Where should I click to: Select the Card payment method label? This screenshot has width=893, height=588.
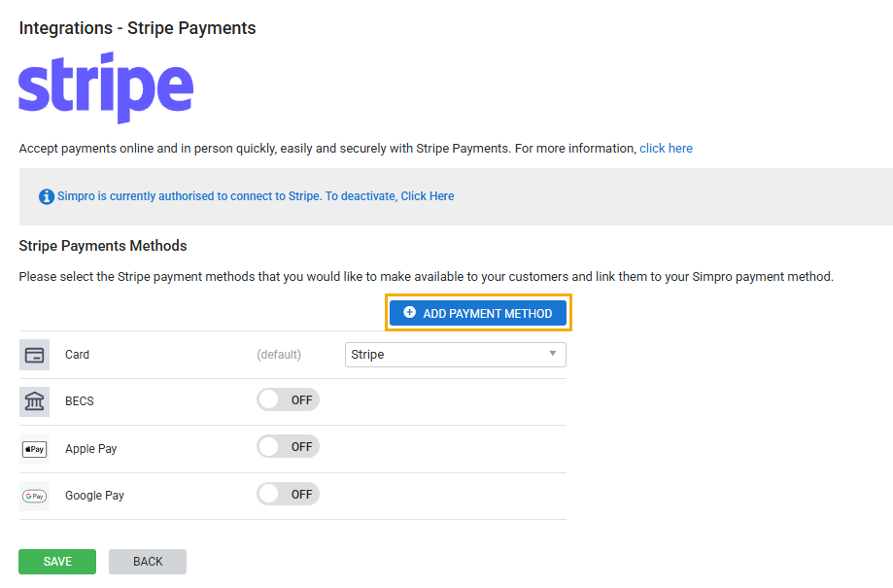tap(77, 355)
